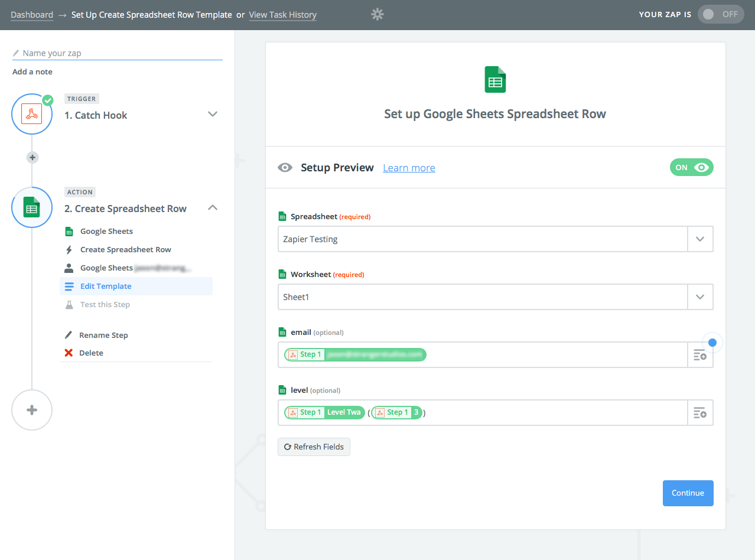Click the Catch Hook webhook trigger icon
This screenshot has width=755, height=560.
click(x=32, y=114)
